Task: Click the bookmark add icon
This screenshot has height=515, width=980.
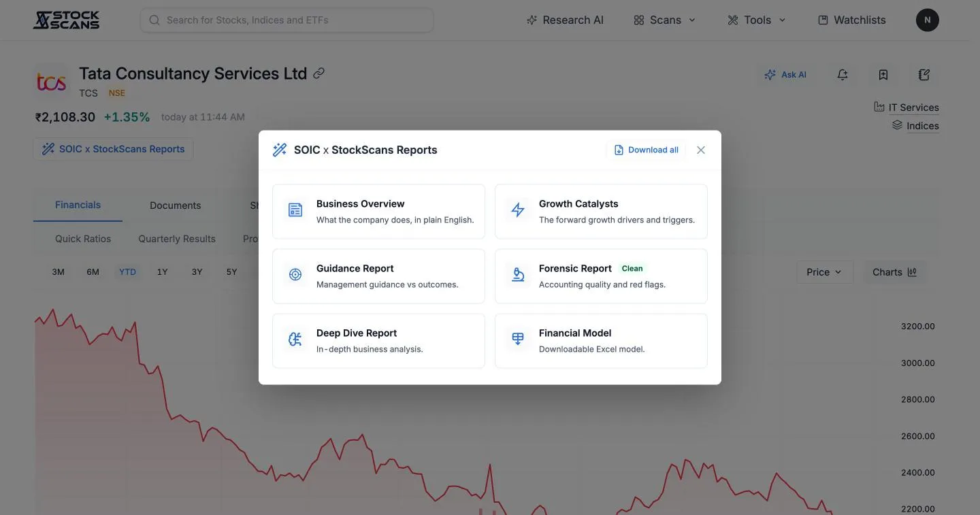Action: click(x=883, y=75)
